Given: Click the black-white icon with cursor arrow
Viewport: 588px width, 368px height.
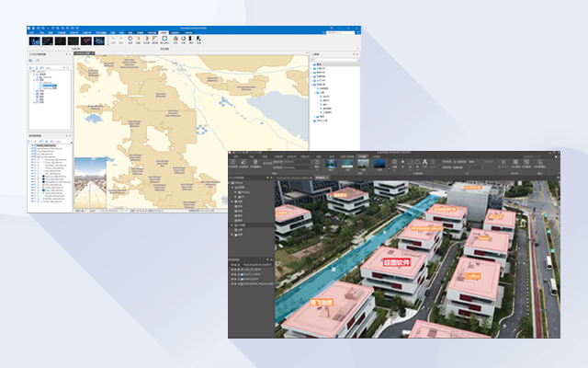Looking at the screenshot, I should pos(198,39).
